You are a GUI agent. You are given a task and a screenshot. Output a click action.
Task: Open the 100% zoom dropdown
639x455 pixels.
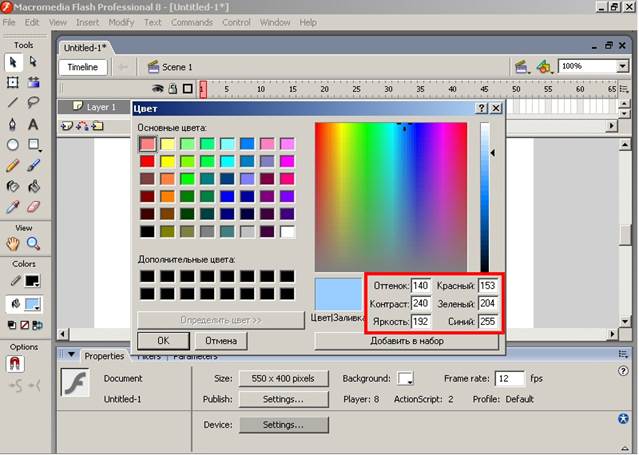622,66
